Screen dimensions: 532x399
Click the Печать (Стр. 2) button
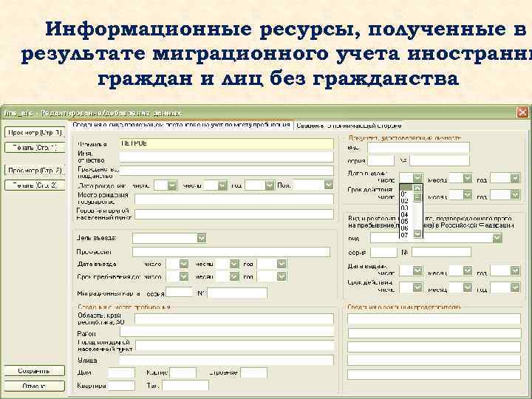tap(35, 185)
